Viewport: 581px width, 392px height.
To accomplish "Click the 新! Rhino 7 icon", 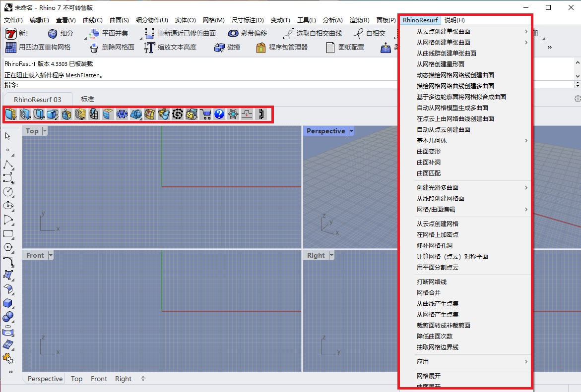I will (17, 33).
